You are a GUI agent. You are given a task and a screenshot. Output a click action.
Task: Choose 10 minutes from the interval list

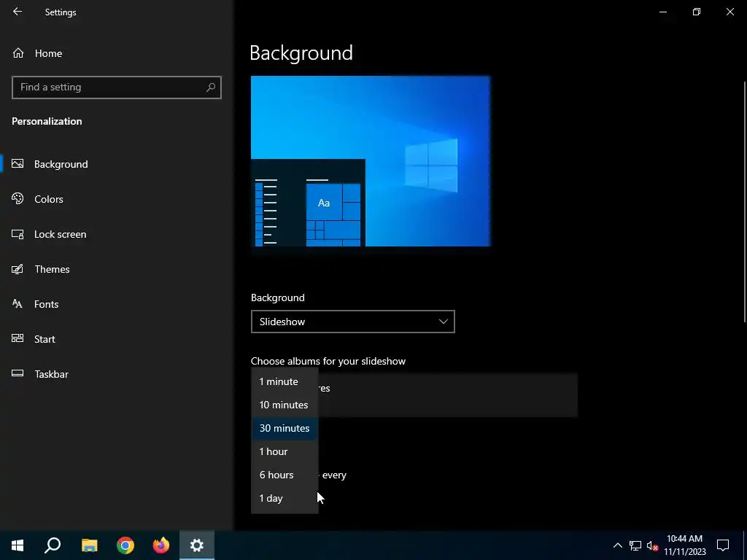click(x=285, y=405)
